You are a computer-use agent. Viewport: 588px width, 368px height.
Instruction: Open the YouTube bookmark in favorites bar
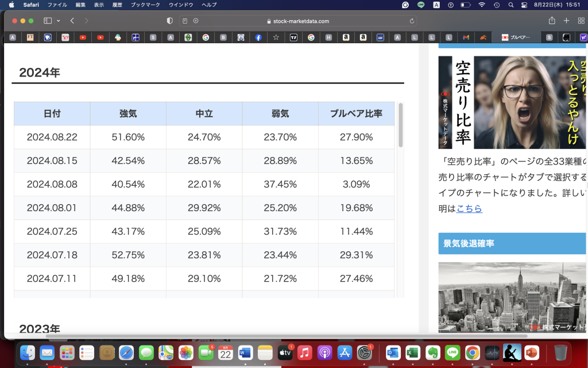tap(83, 37)
